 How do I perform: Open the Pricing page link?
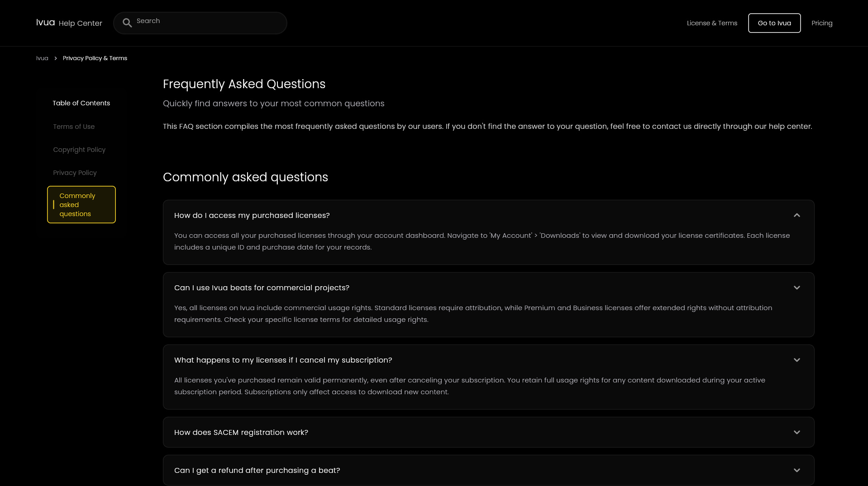click(x=822, y=23)
